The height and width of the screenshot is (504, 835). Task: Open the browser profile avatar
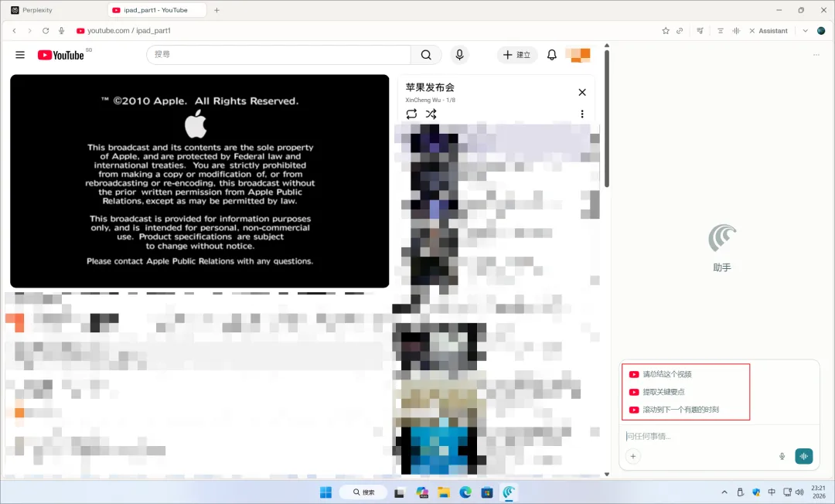point(821,31)
